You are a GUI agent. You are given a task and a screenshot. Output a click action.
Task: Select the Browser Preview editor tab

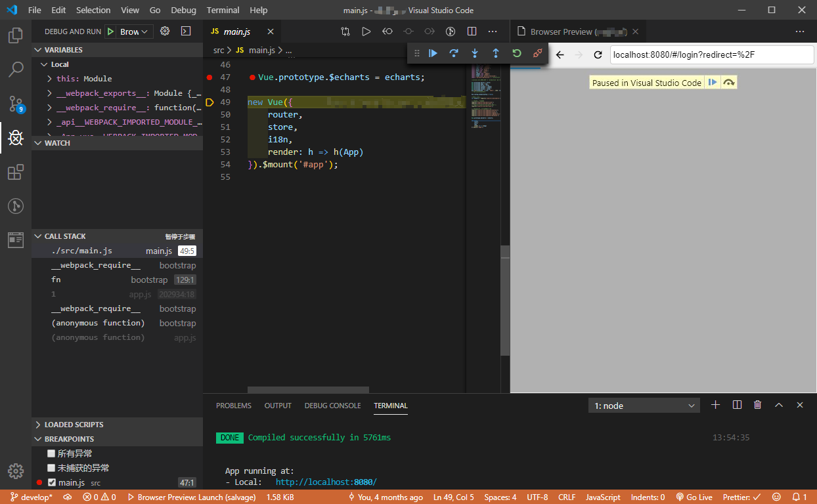pos(578,31)
